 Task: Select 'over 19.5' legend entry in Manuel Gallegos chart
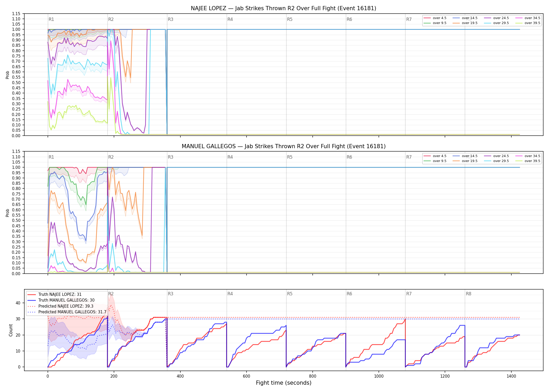pyautogui.click(x=465, y=161)
